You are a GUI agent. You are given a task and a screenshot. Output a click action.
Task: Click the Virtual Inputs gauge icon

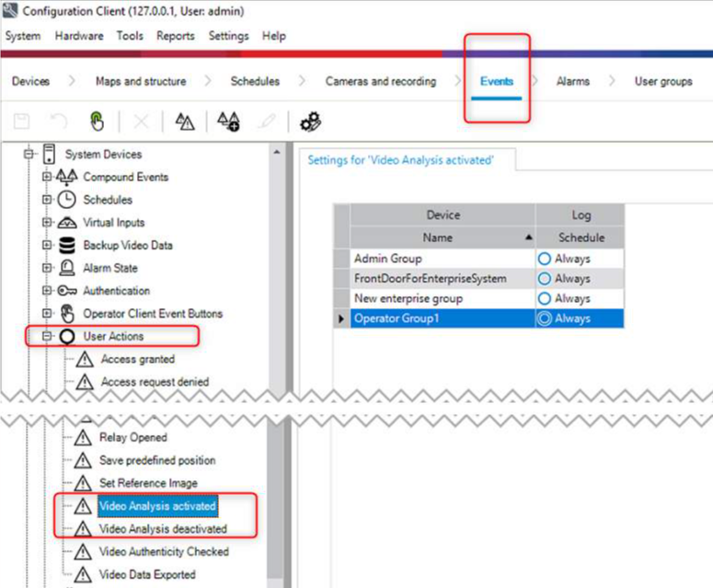click(67, 223)
